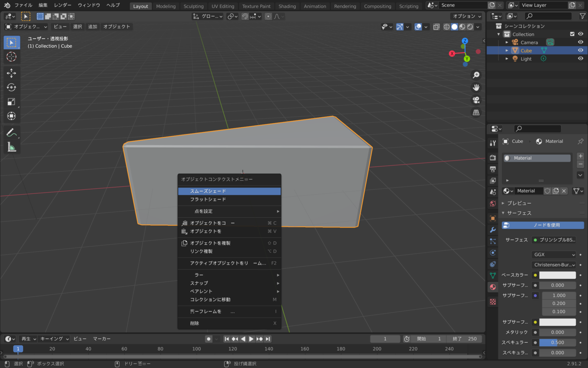Remove material slot with minus button
The image size is (588, 368).
pyautogui.click(x=581, y=164)
